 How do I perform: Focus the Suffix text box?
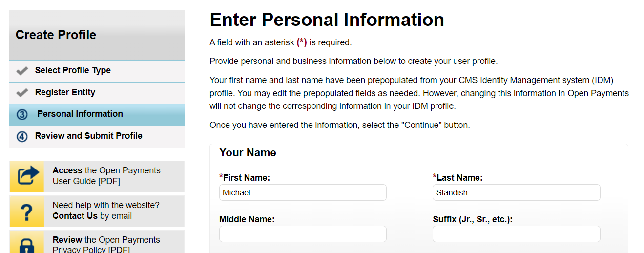[x=516, y=234]
